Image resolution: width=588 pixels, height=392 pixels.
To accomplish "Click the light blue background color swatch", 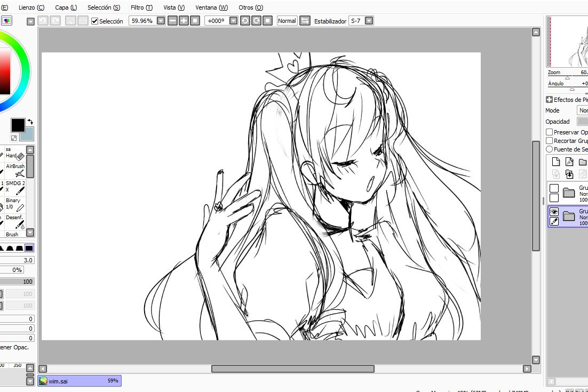I will click(x=28, y=134).
